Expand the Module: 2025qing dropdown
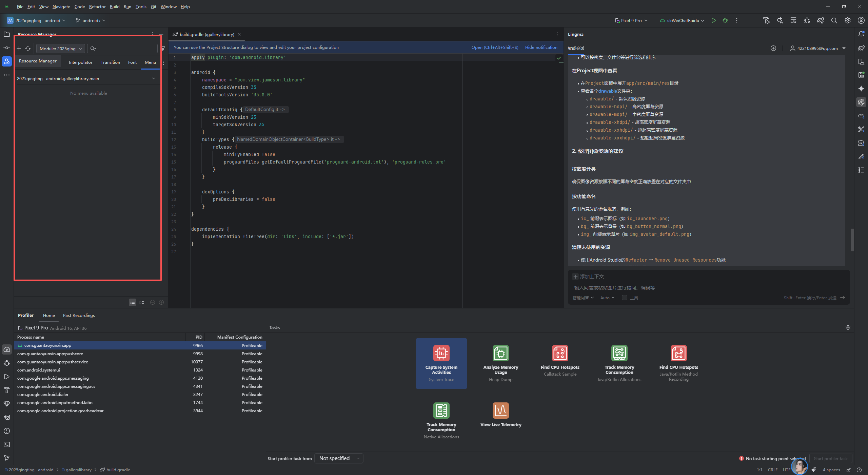Screen dimensions: 868x475 [x=60, y=49]
